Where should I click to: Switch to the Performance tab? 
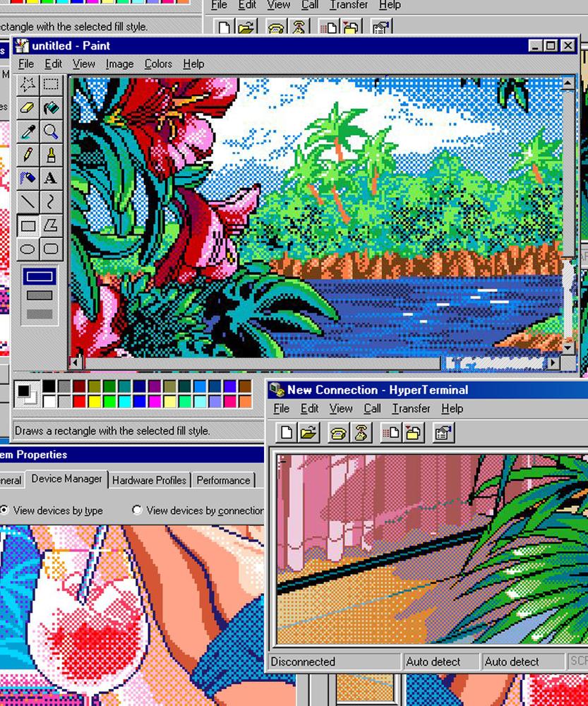coord(223,480)
